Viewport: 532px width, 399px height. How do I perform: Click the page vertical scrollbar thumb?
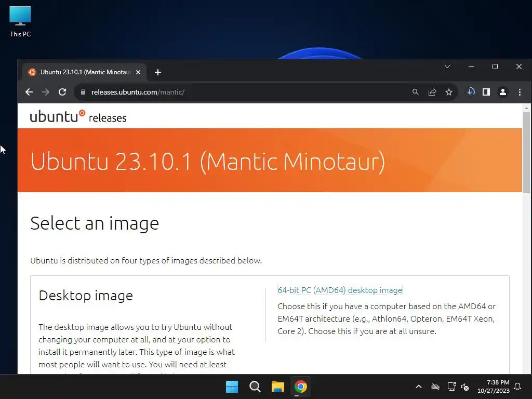526,152
